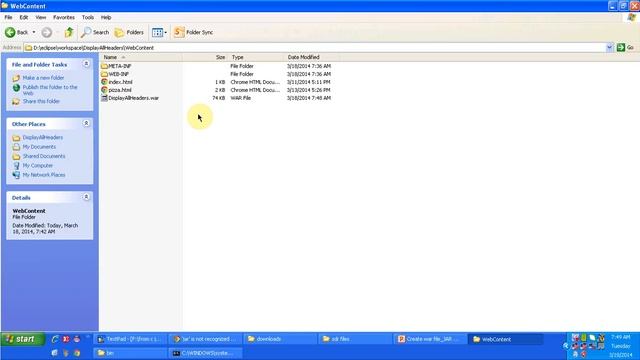Click Publish this folder to the Web
The image size is (640, 360).
(x=50, y=90)
